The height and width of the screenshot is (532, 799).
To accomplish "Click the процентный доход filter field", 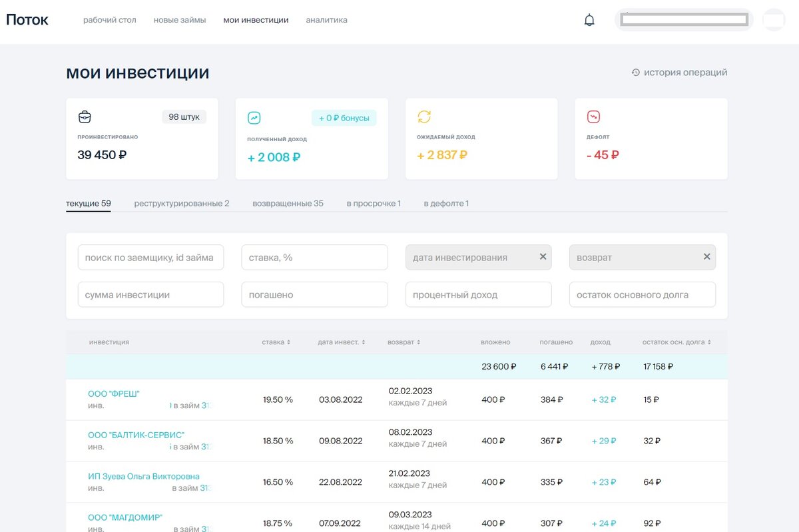I will tap(478, 295).
